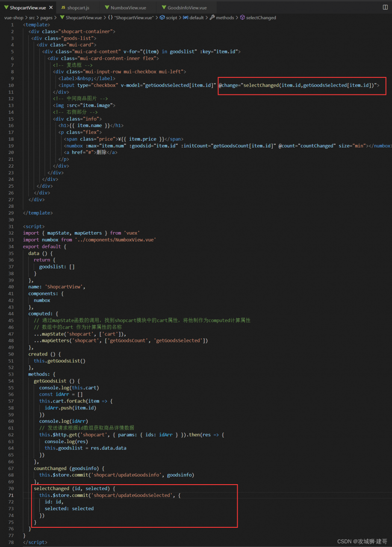Click res.data.data on line 64

(109, 448)
